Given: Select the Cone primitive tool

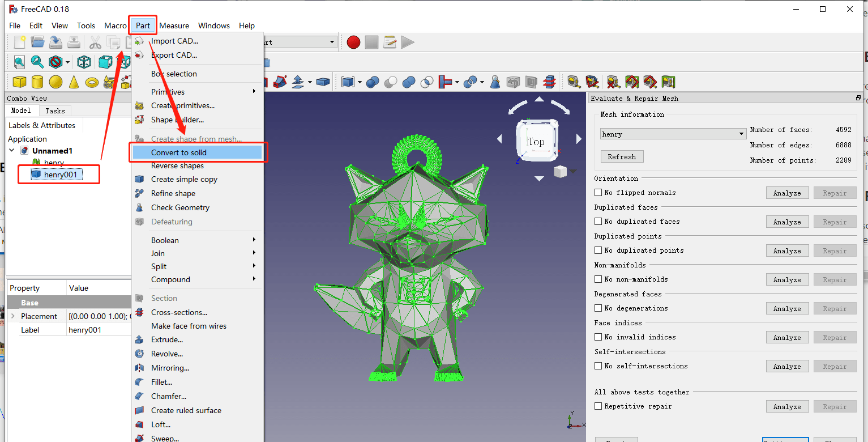Looking at the screenshot, I should 73,82.
